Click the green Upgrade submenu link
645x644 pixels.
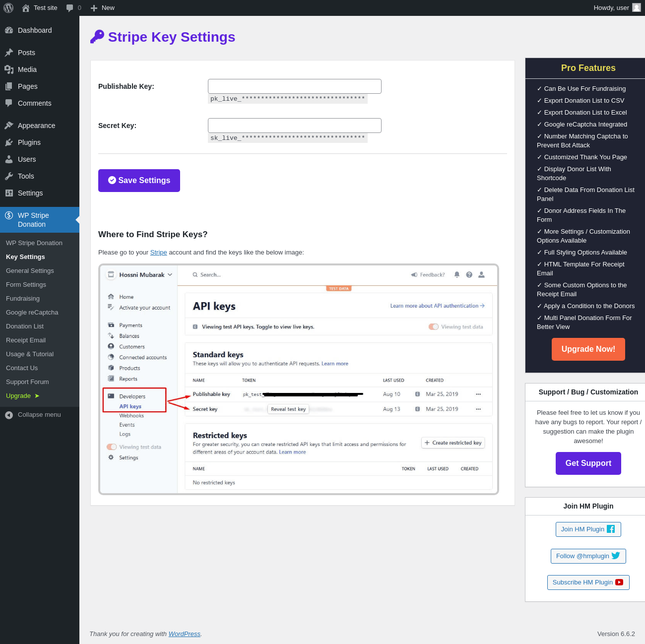tap(22, 396)
